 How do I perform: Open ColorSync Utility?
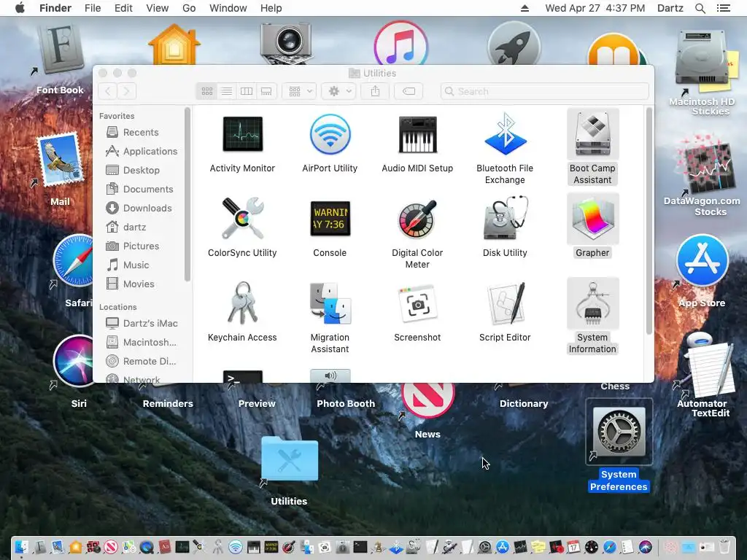[x=242, y=219]
